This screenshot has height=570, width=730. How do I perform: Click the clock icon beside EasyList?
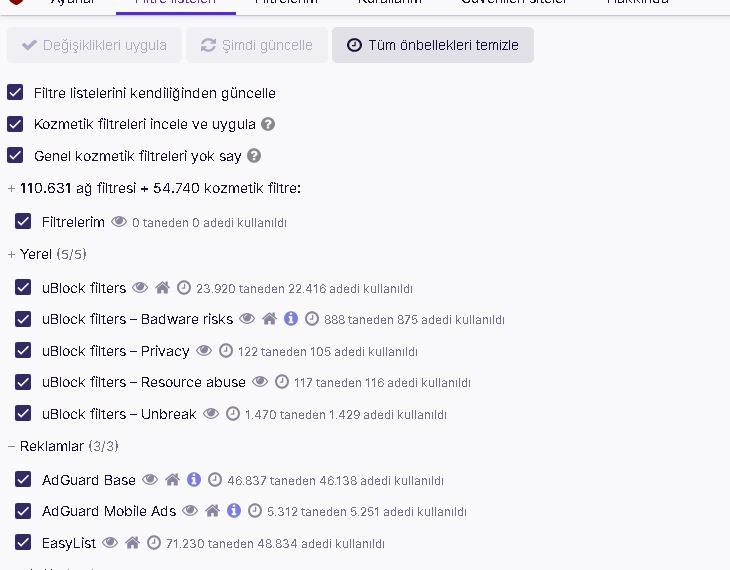point(154,543)
